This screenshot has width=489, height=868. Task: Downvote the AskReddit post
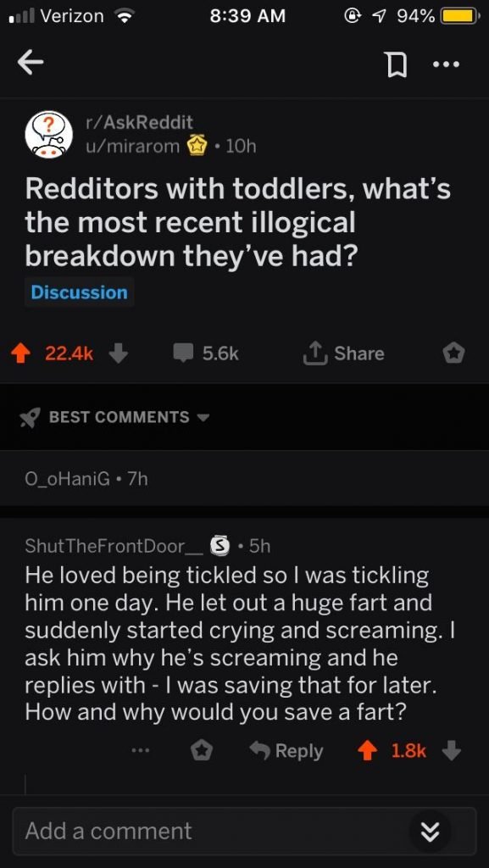pos(119,353)
